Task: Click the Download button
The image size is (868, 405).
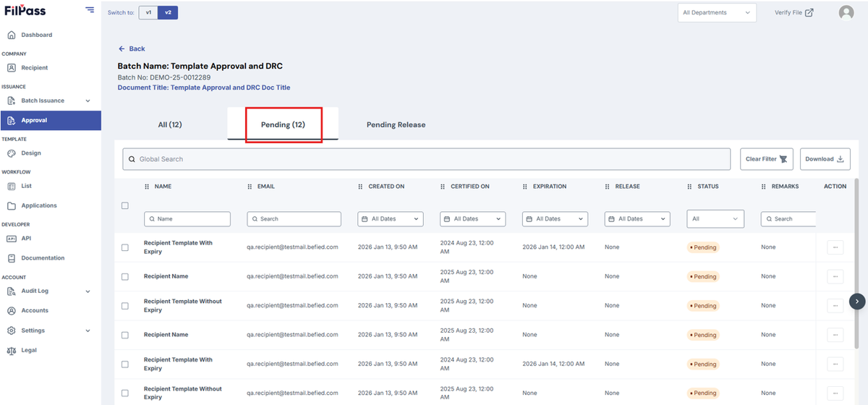Action: click(825, 159)
